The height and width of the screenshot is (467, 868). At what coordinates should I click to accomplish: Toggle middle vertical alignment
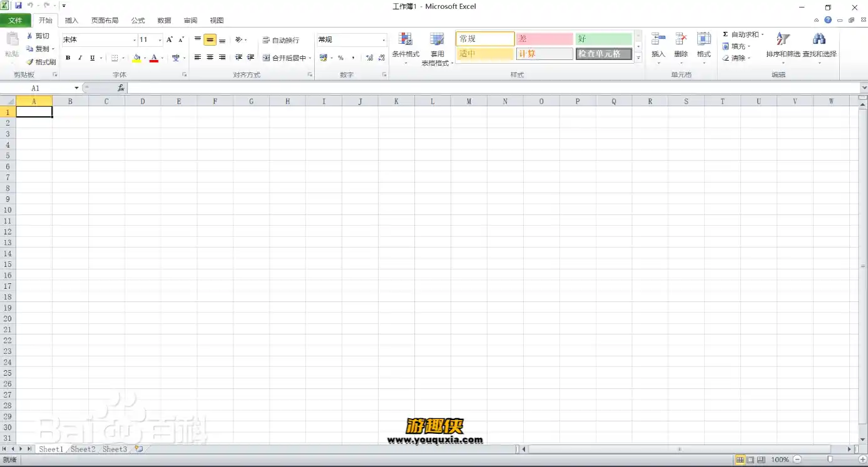coord(210,40)
